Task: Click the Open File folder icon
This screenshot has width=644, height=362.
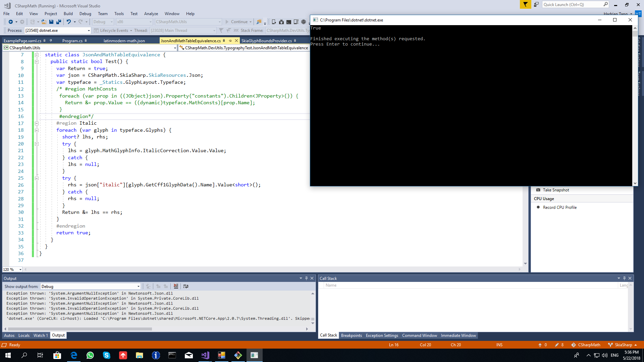Action: point(44,22)
